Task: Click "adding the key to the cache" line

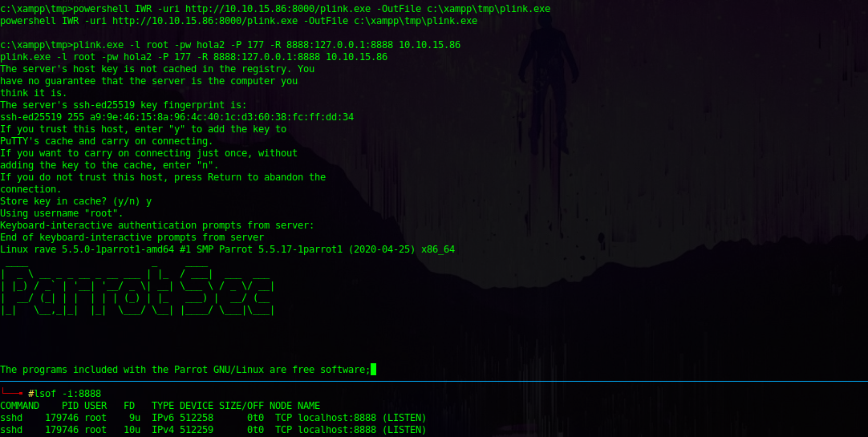Action: (x=110, y=165)
